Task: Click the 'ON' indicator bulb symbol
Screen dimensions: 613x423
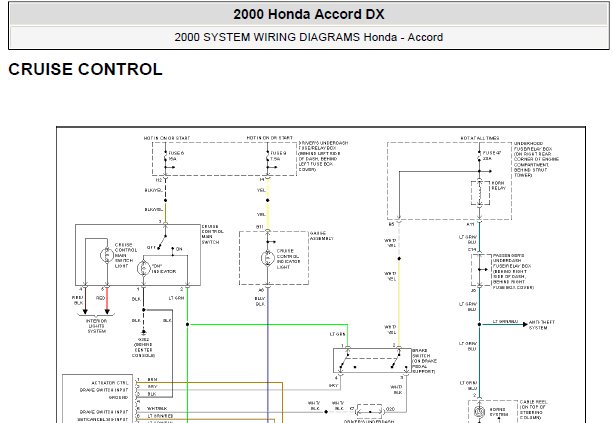Action: click(143, 268)
